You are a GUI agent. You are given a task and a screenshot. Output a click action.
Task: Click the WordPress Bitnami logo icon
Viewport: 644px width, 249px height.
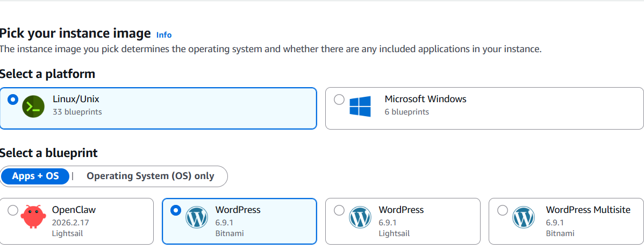click(196, 217)
